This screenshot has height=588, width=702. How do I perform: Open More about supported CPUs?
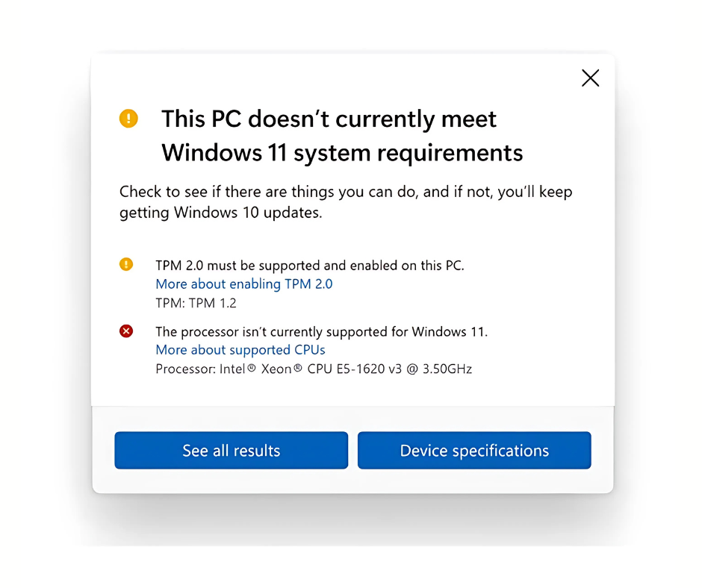[240, 349]
